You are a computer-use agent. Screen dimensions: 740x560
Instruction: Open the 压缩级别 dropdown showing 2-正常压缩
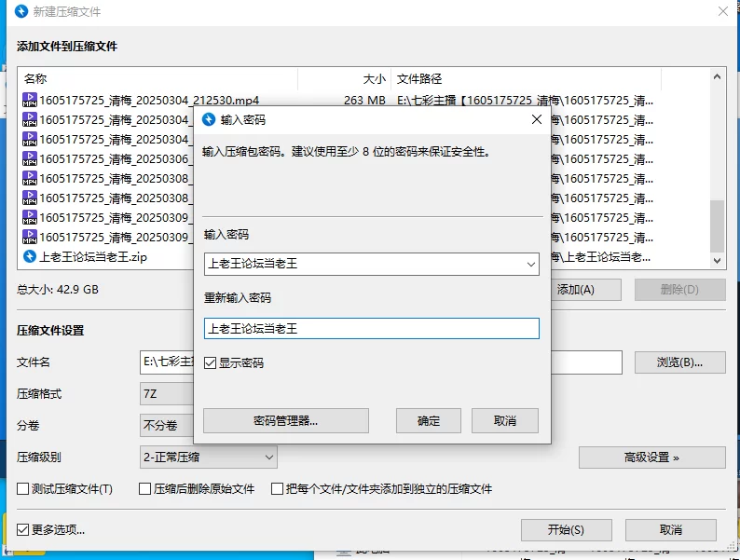point(209,458)
